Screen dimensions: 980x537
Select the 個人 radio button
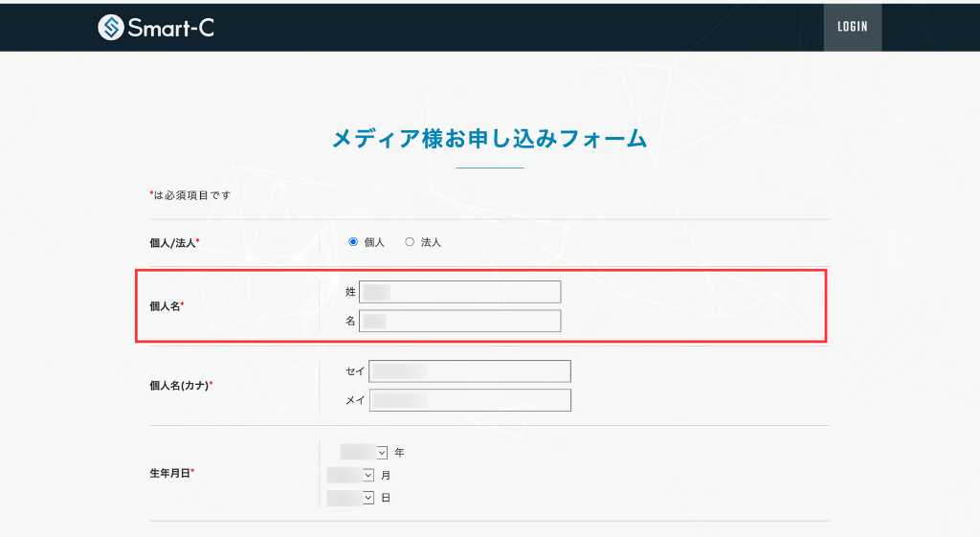pos(353,242)
